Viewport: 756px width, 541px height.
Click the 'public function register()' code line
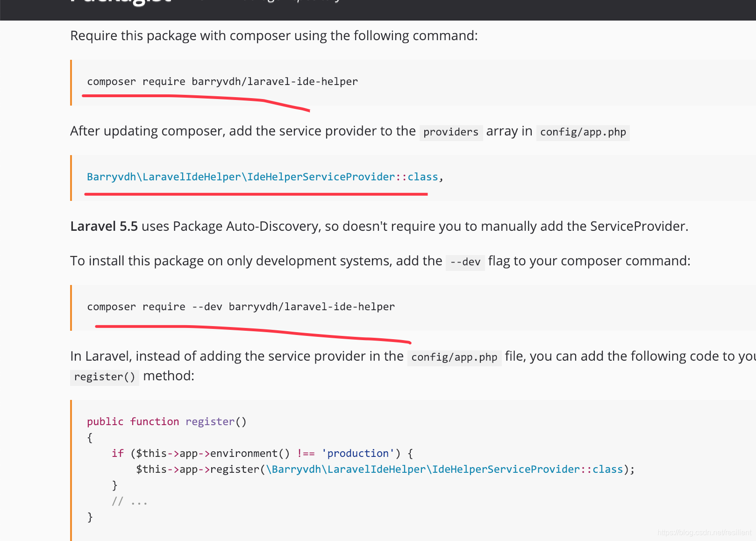pyautogui.click(x=167, y=421)
